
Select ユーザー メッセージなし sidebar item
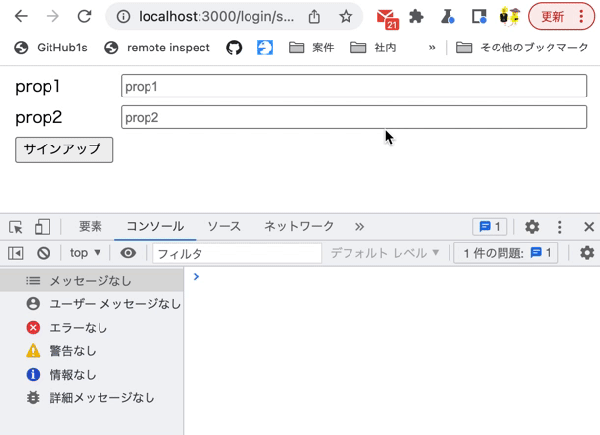tap(91, 304)
